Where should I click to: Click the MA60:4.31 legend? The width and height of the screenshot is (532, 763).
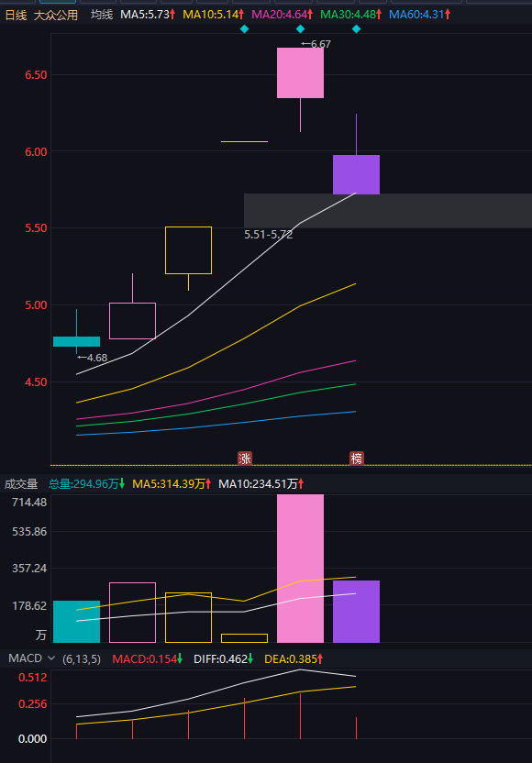(x=419, y=15)
